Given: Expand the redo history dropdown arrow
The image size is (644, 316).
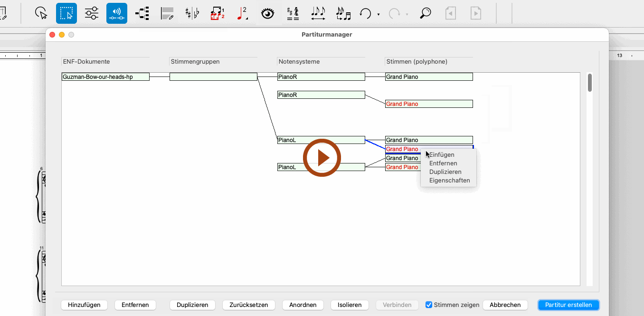Looking at the screenshot, I should (407, 14).
